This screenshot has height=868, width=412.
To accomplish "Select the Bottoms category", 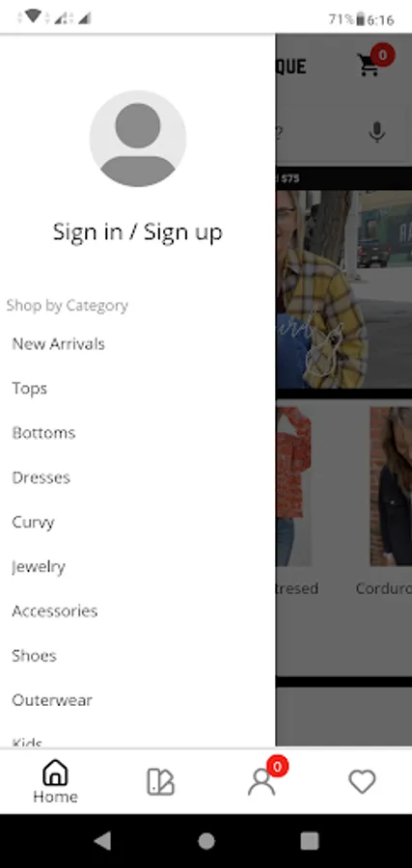I will point(43,433).
